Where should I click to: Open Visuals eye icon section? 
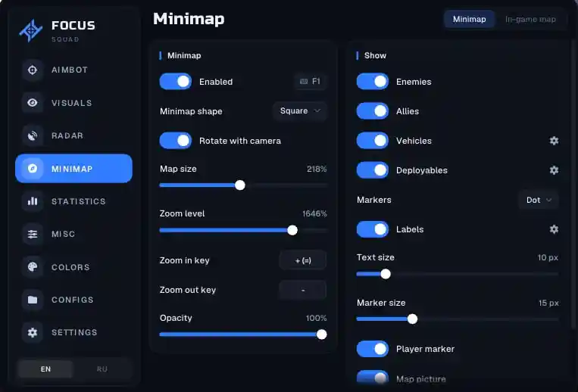33,103
